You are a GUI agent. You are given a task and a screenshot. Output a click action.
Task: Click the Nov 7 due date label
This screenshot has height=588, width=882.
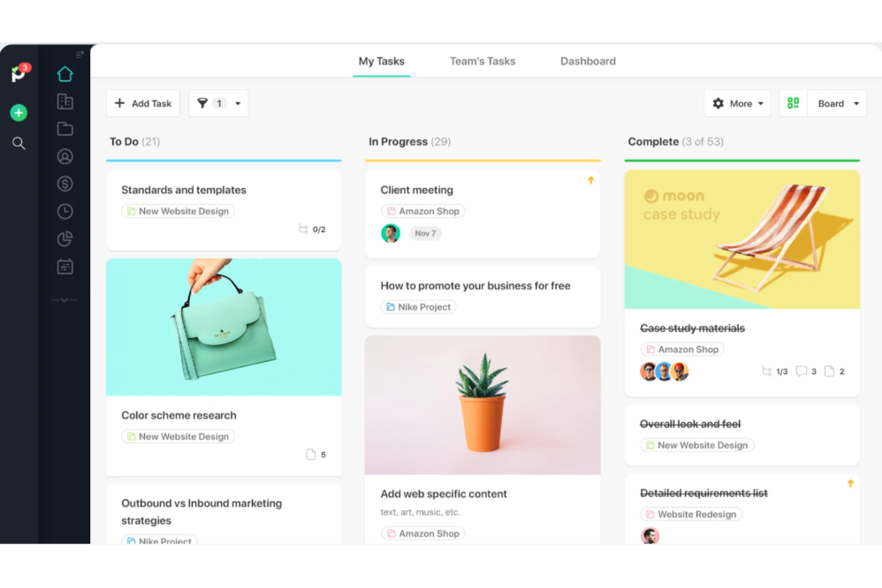(426, 234)
